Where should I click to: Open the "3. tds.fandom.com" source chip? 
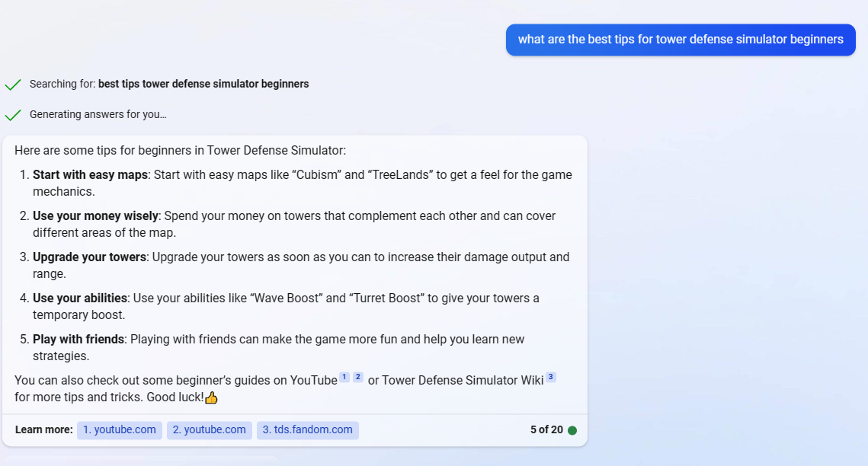click(307, 429)
